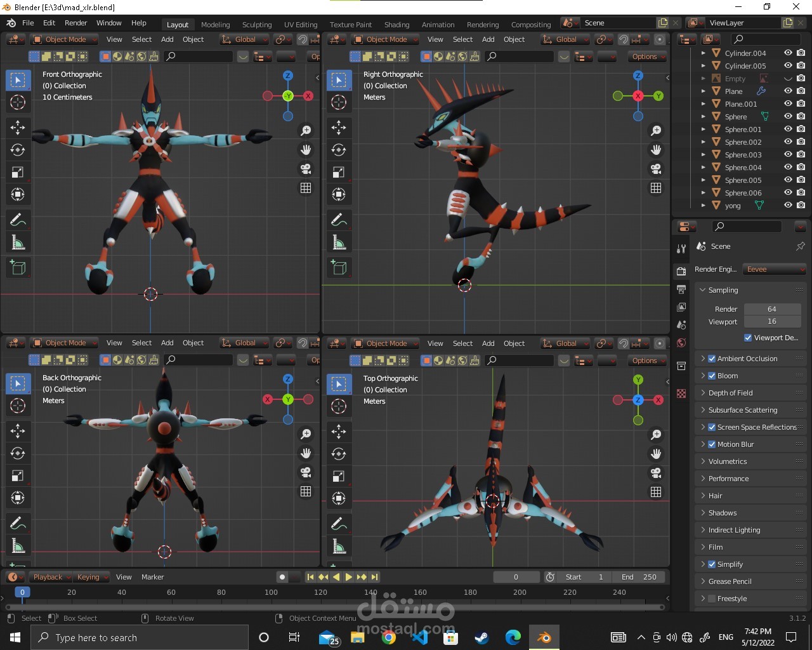This screenshot has width=812, height=650.
Task: Open the Tool properties tab icon
Action: pos(681,248)
